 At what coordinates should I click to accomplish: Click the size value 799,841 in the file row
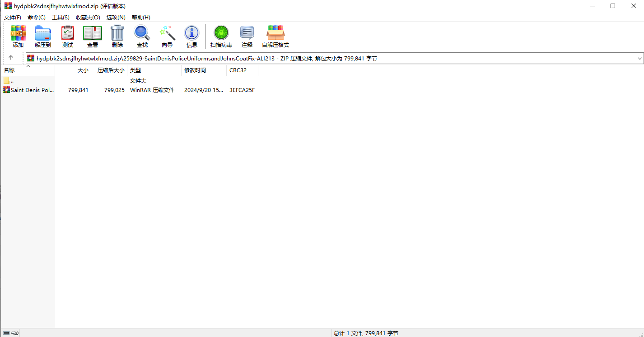coord(78,90)
